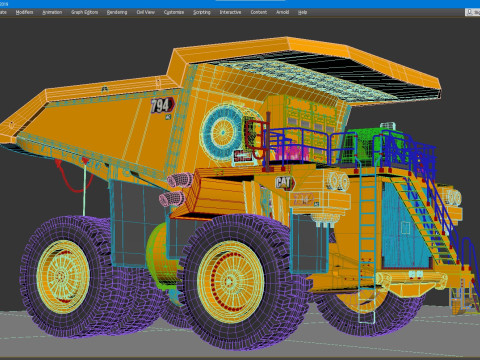
Task: Open the Graph Editors menu
Action: 84,12
